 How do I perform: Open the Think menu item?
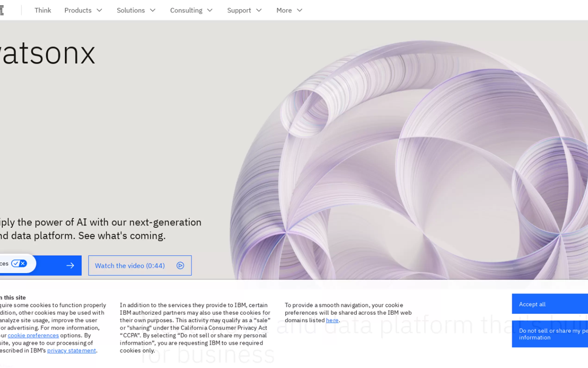(x=43, y=10)
